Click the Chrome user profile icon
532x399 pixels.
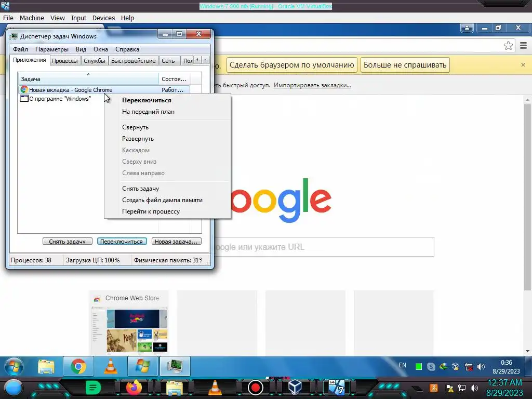pos(467,28)
